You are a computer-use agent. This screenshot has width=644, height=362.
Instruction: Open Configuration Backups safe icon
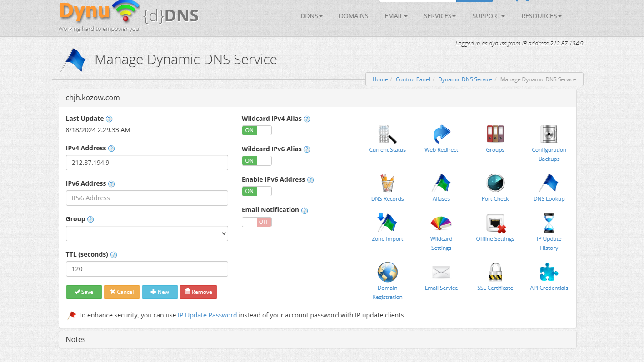[549, 134]
